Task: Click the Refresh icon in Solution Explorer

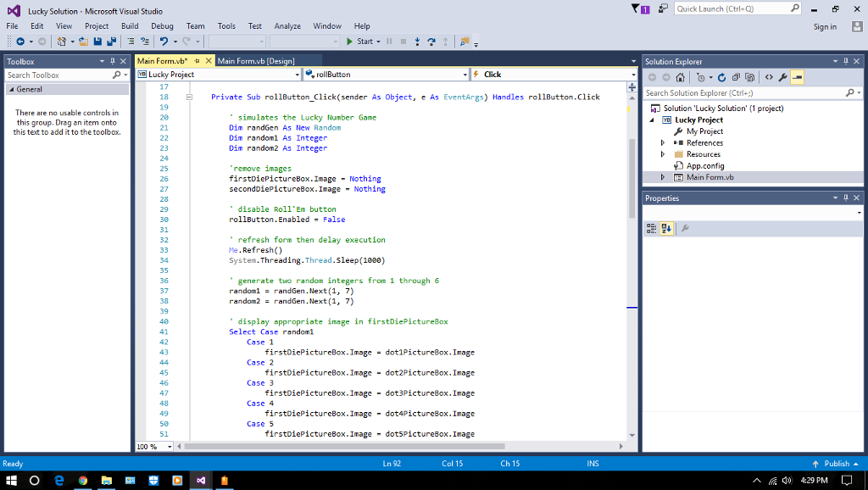Action: [722, 76]
